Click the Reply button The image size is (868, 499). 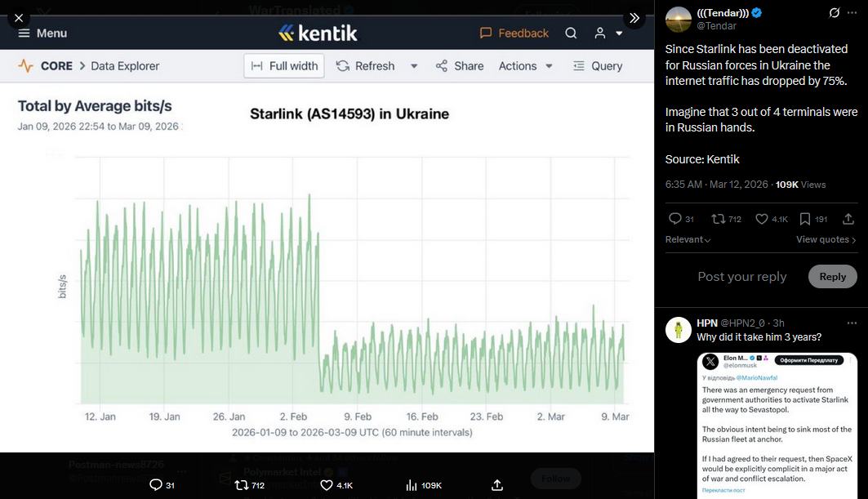pyautogui.click(x=833, y=276)
